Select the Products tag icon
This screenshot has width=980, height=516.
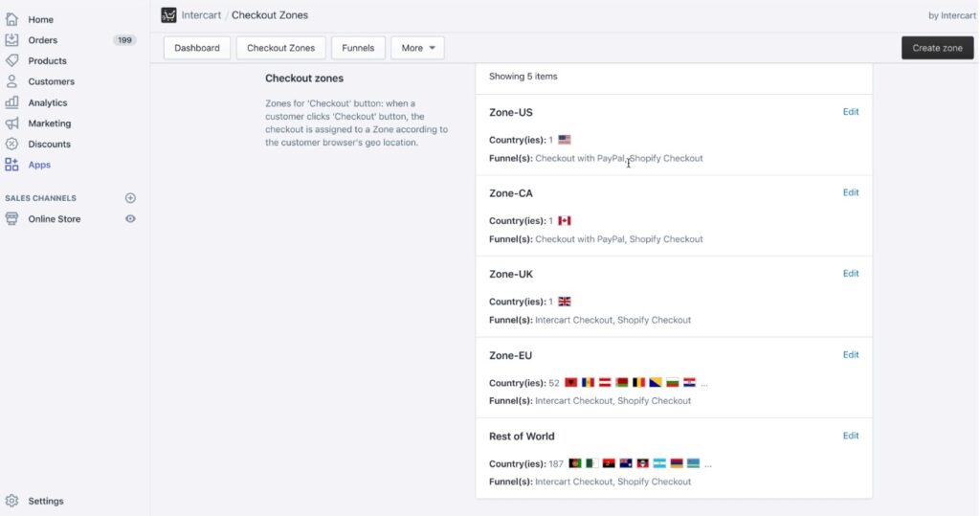coord(11,60)
